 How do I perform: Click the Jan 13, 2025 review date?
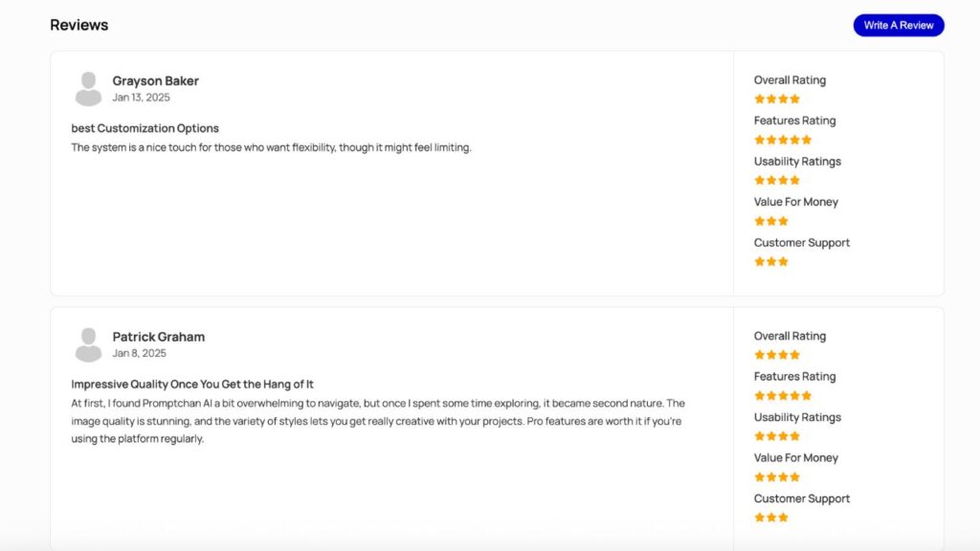point(141,98)
